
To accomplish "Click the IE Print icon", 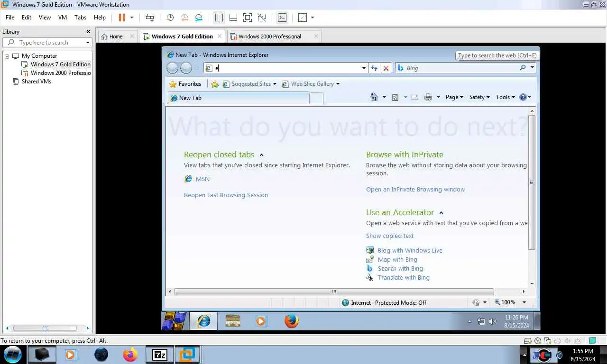I will click(428, 97).
